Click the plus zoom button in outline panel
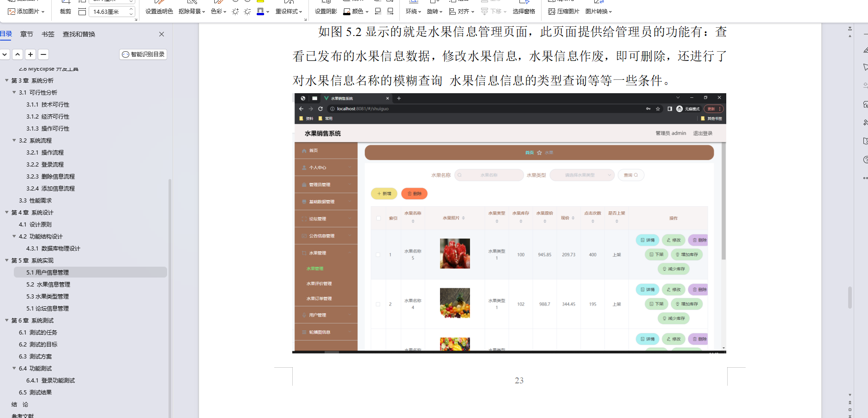868x418 pixels. click(30, 54)
